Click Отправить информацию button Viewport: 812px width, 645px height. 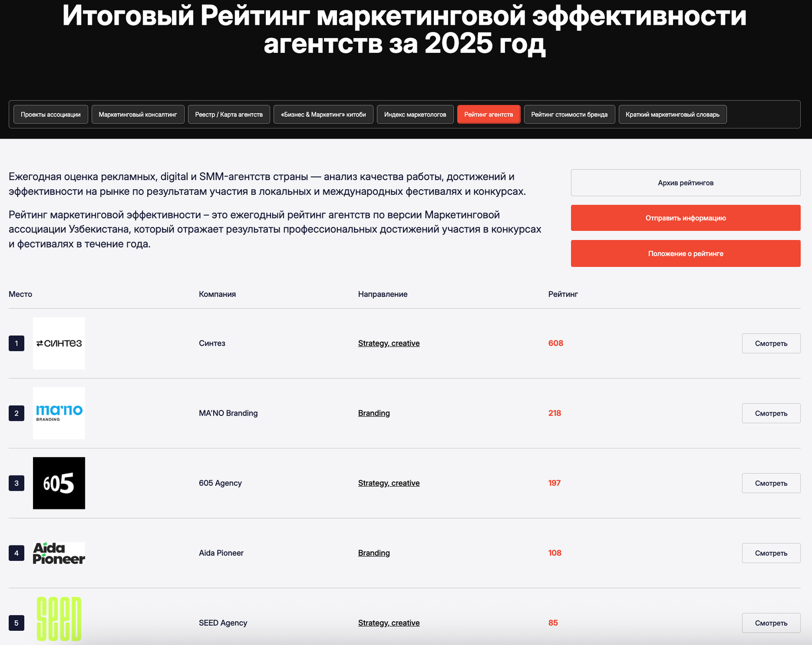click(x=686, y=218)
